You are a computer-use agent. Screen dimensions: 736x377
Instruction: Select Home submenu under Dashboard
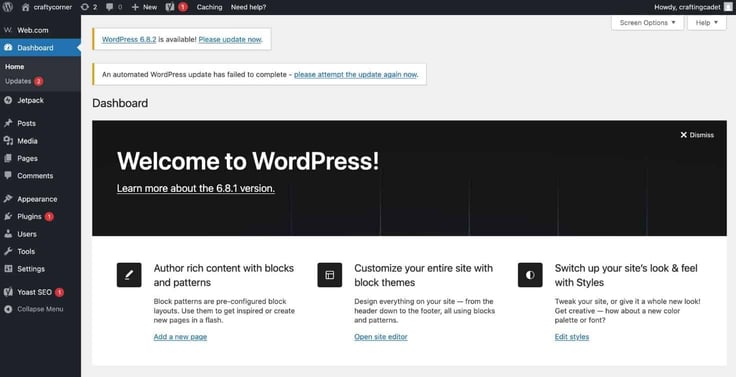15,67
